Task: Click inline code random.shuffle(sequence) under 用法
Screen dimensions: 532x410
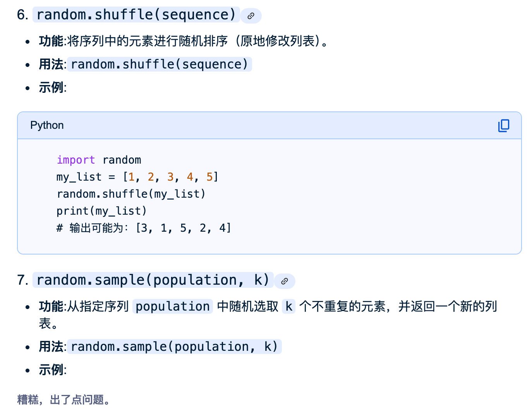Action: coord(160,64)
